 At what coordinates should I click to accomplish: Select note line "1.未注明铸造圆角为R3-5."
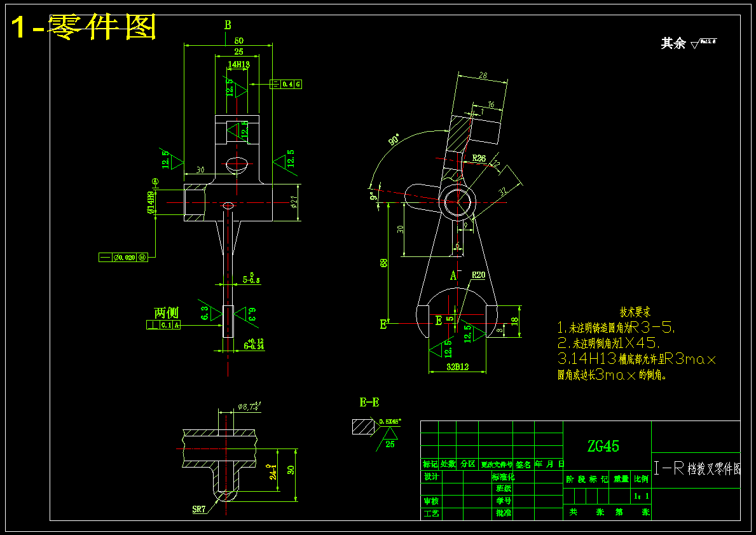pos(616,328)
